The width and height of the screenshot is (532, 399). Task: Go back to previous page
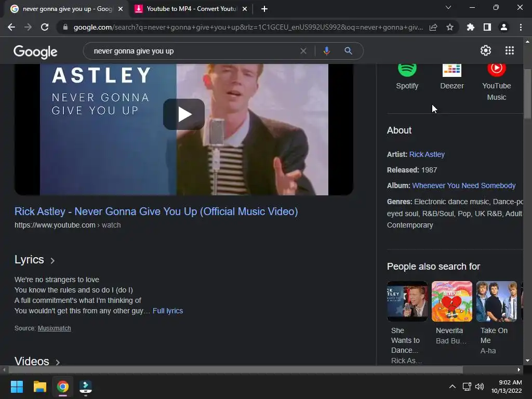coord(11,27)
